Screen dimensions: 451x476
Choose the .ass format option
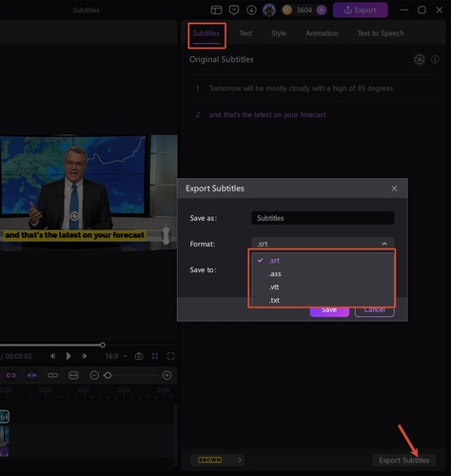[x=322, y=274]
